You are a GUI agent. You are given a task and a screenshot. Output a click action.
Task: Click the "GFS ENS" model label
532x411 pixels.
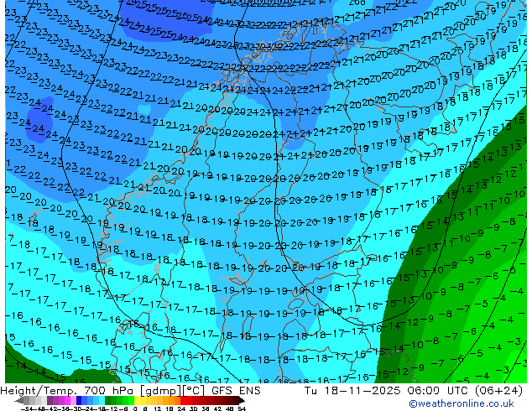tap(236, 391)
